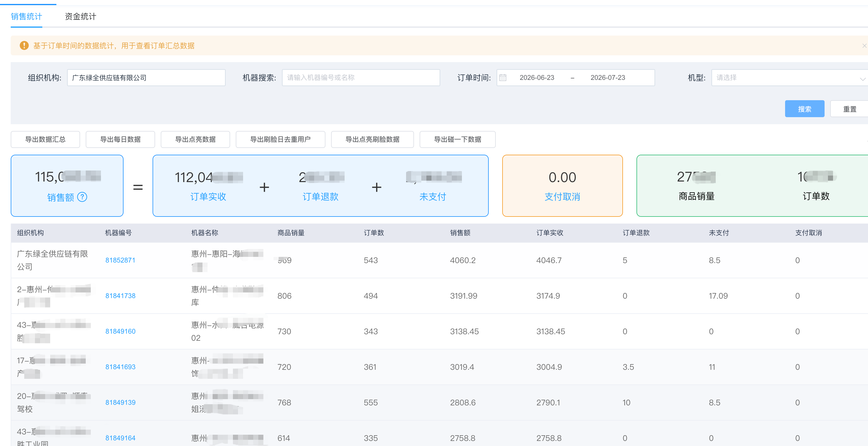Viewport: 868px width, 446px height.
Task: Click sales amount cell 4060.2
Action: point(463,260)
